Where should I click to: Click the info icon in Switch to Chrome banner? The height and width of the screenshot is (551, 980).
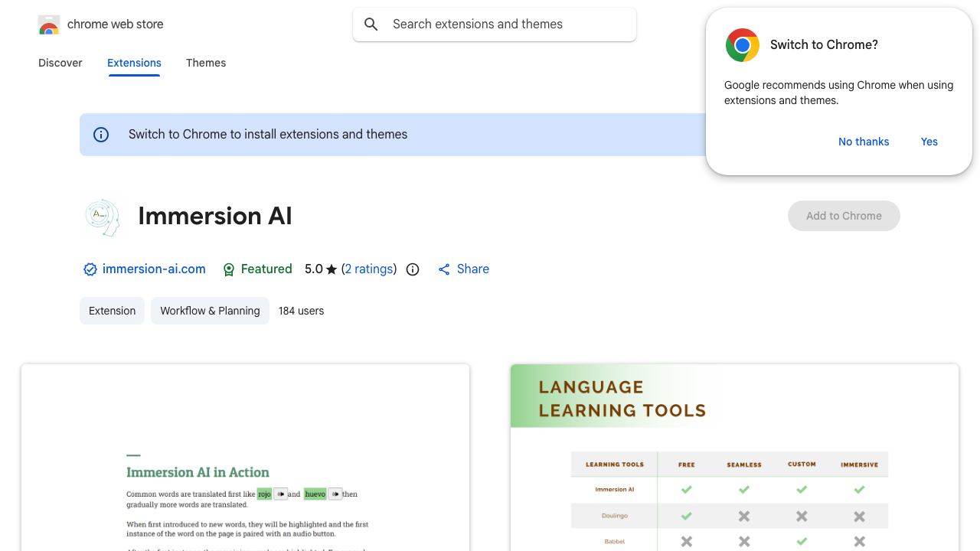pyautogui.click(x=101, y=135)
